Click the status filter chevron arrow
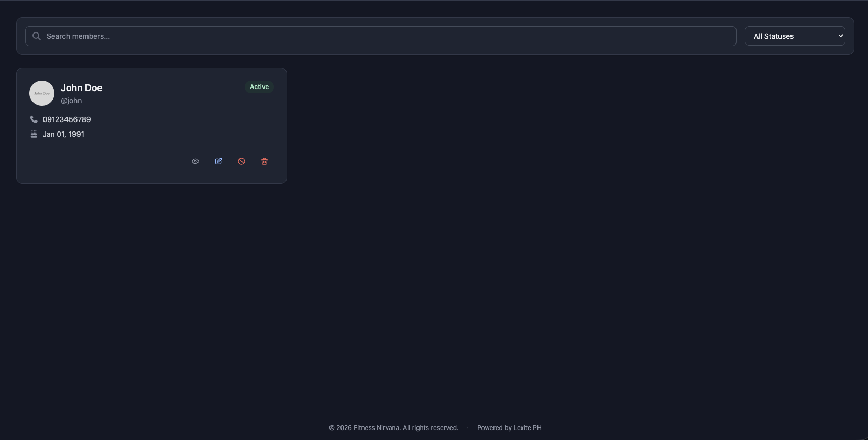 [x=840, y=36]
